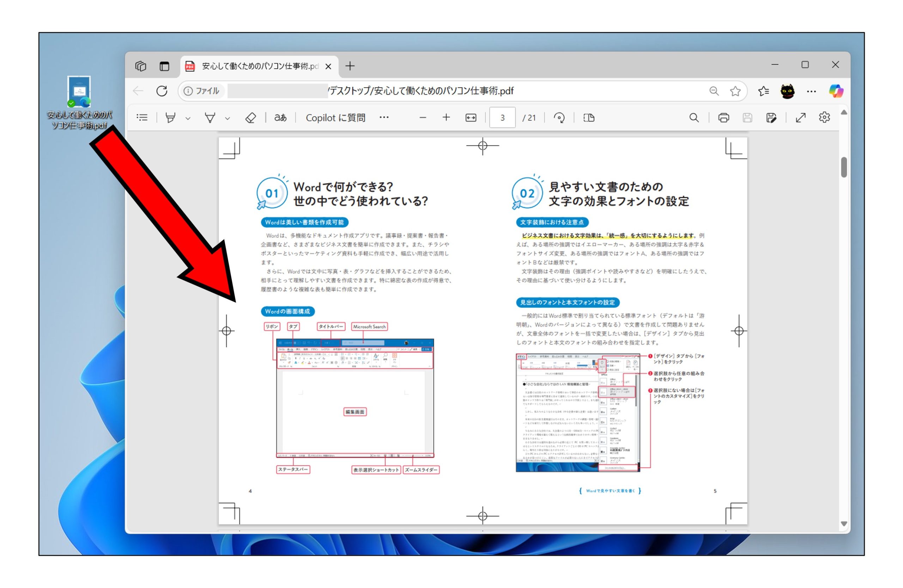Print the PDF document
Screen dimensions: 903x588
click(723, 117)
